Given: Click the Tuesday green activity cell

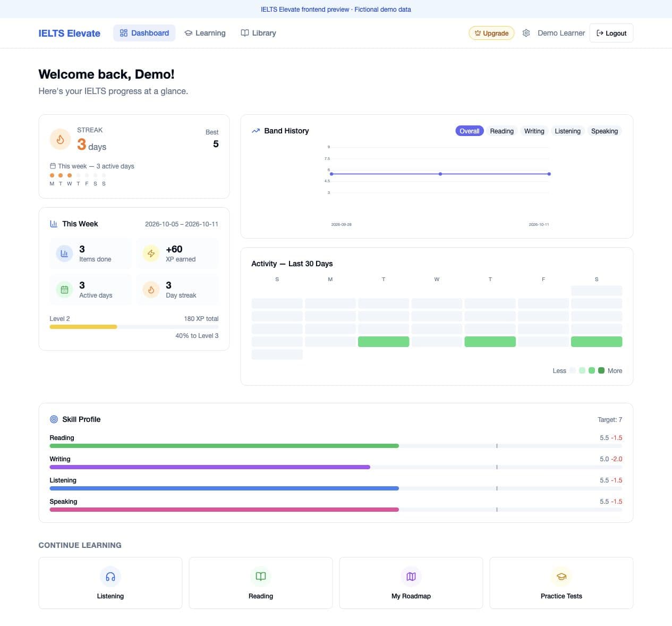Looking at the screenshot, I should pos(384,342).
